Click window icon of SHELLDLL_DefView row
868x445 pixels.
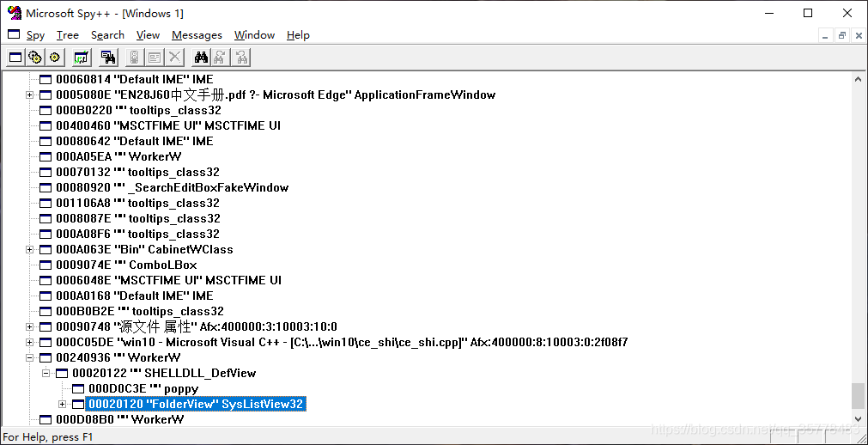[63, 373]
